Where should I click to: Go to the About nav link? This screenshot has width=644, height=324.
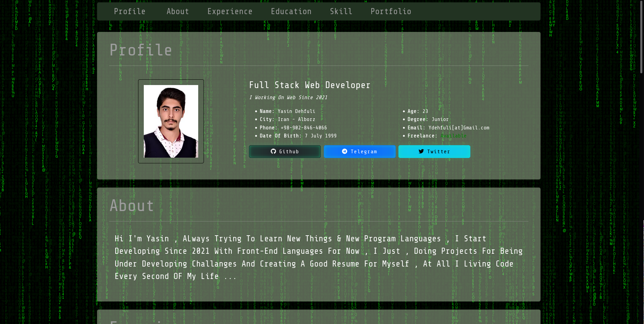(178, 11)
